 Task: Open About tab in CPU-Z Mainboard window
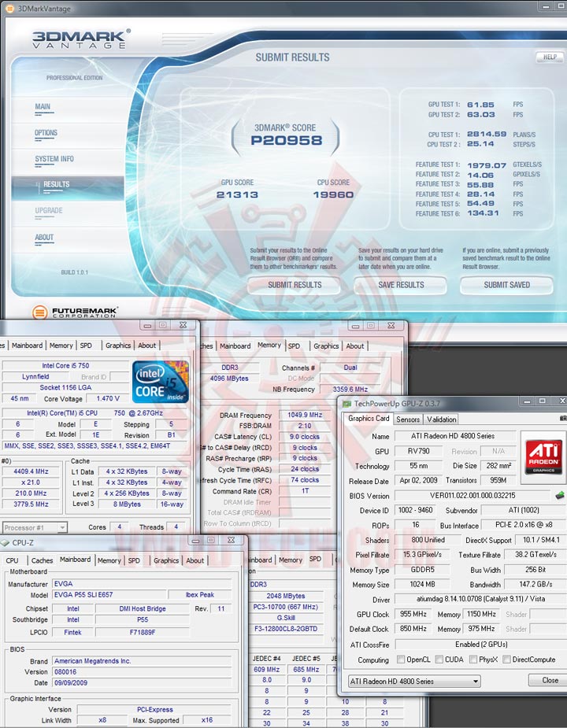195,560
